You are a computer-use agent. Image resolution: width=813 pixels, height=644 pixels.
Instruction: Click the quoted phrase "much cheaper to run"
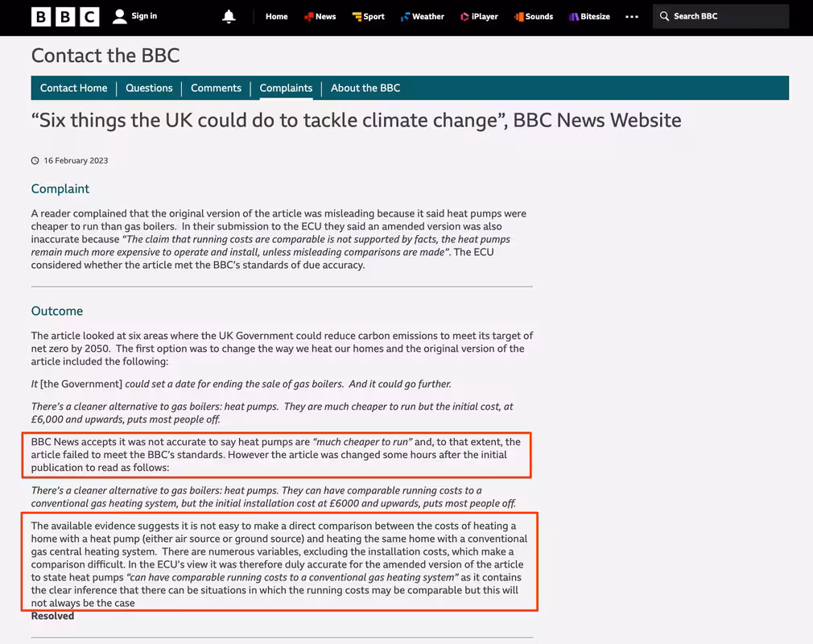tap(362, 442)
